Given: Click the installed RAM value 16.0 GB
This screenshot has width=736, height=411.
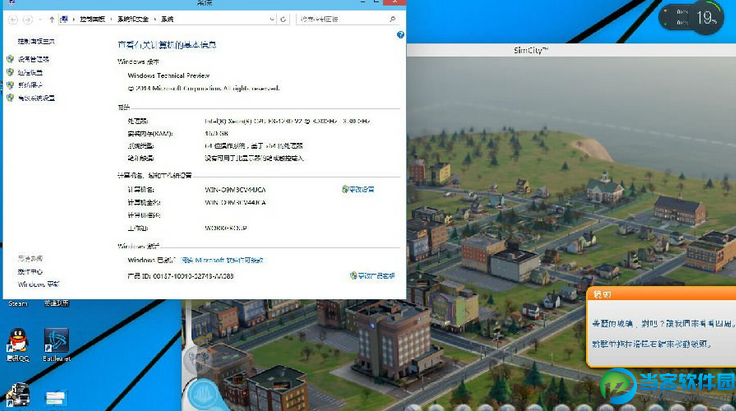Looking at the screenshot, I should 216,133.
